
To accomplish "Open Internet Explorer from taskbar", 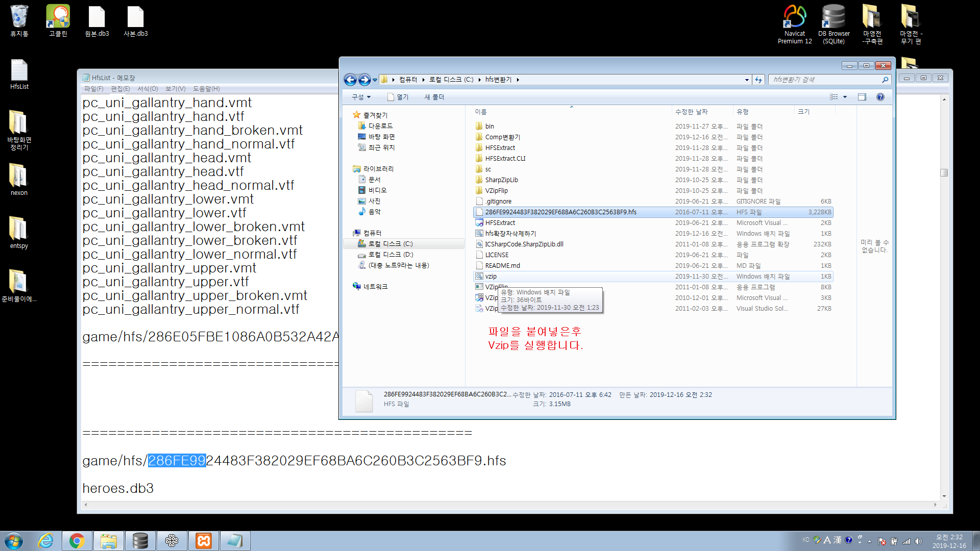I will [45, 541].
